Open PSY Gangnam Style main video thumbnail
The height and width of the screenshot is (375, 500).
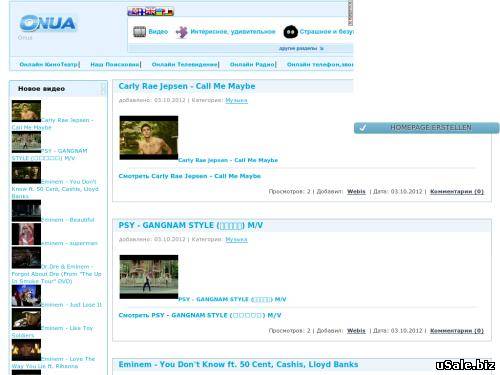tap(149, 277)
